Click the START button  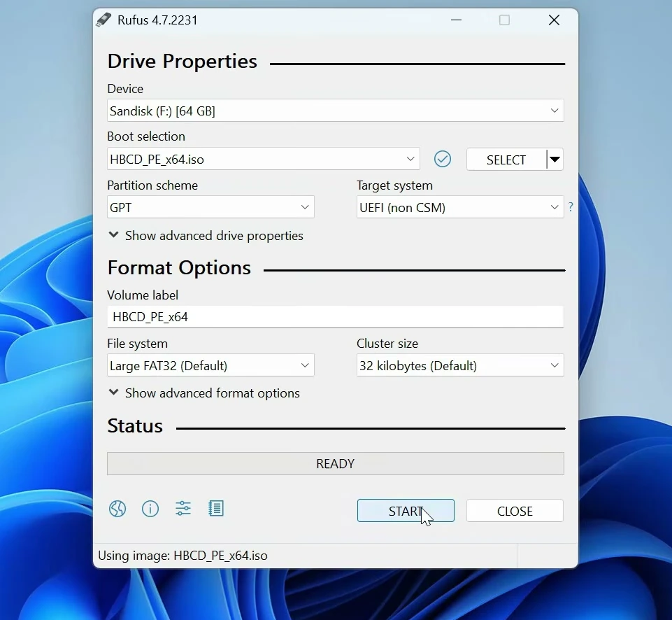point(406,511)
